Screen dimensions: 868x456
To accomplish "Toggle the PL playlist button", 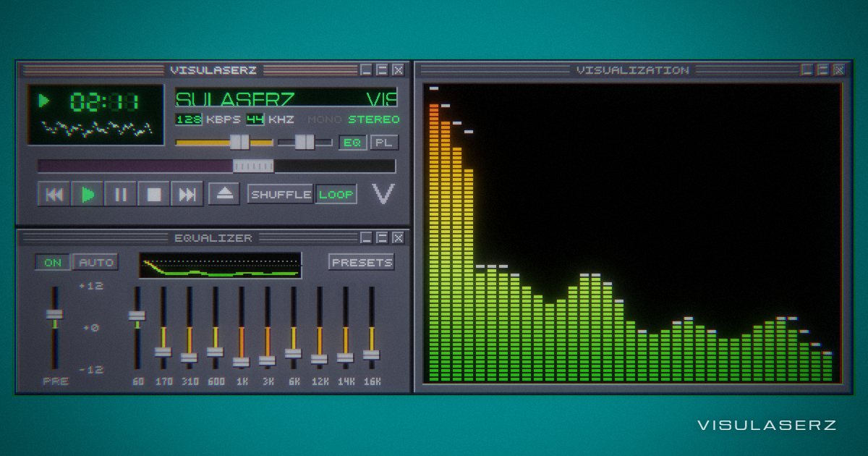I will click(x=384, y=143).
